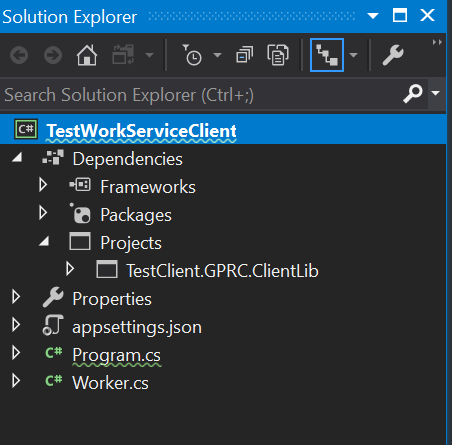Click the Dependencies node icon
This screenshot has width=452, height=445.
pos(53,157)
